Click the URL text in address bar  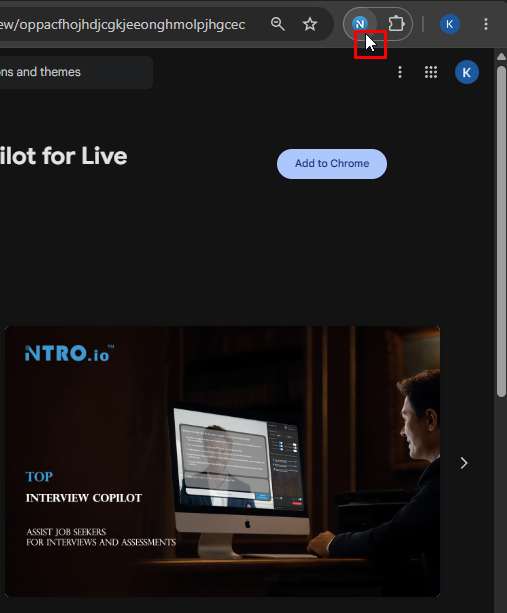coord(122,25)
